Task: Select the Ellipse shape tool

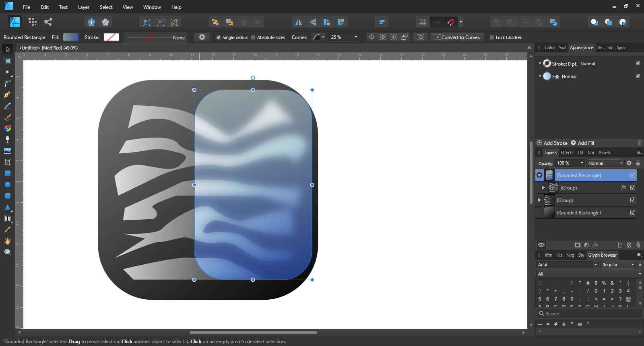Action: pos(7,185)
